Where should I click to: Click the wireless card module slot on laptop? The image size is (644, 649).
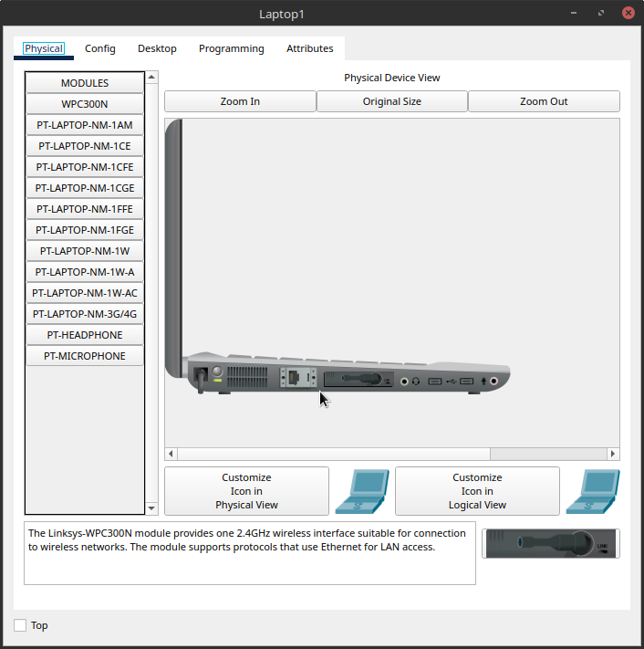[358, 378]
